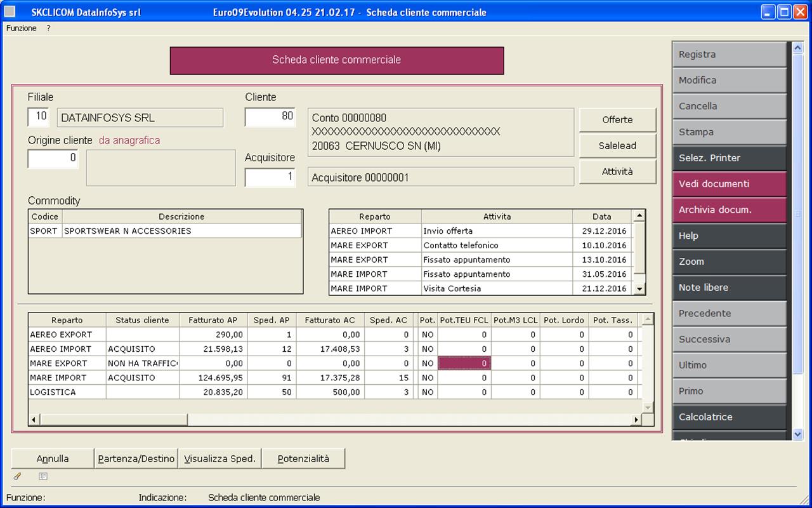
Task: Click the application icon in title bar
Action: [x=10, y=12]
